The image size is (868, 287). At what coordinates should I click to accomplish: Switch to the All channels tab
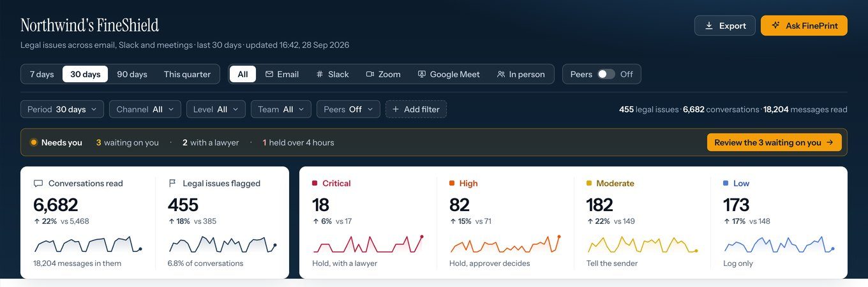pyautogui.click(x=243, y=74)
